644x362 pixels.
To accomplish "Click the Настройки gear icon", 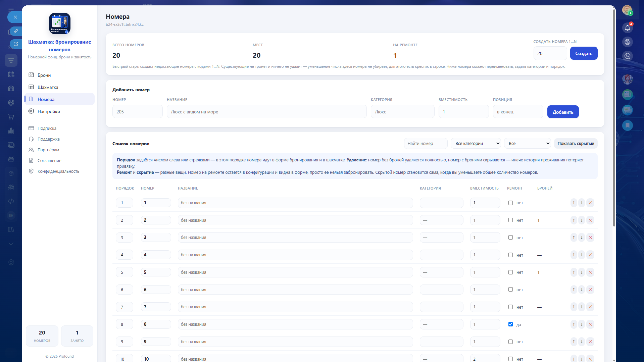I will click(x=31, y=111).
